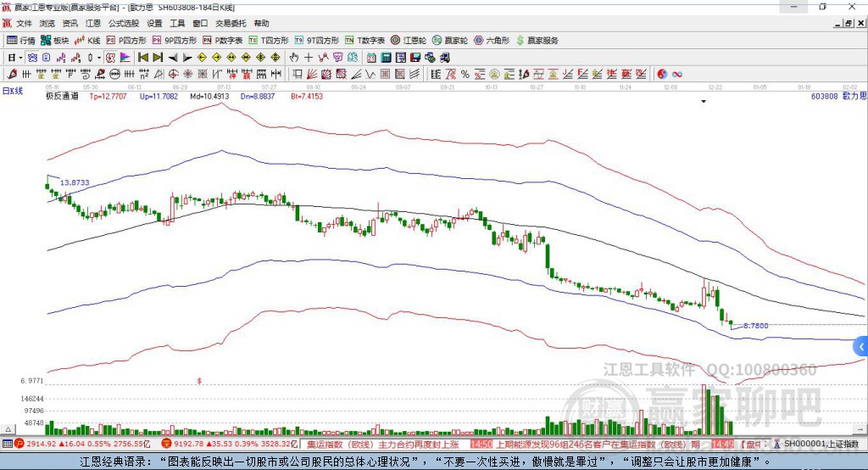This screenshot has height=470, width=868.
Task: Open the 江恩 menu
Action: pyautogui.click(x=93, y=23)
